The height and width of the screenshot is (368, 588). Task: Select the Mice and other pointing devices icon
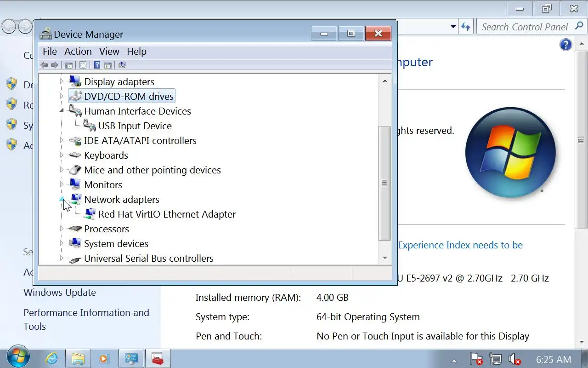75,170
